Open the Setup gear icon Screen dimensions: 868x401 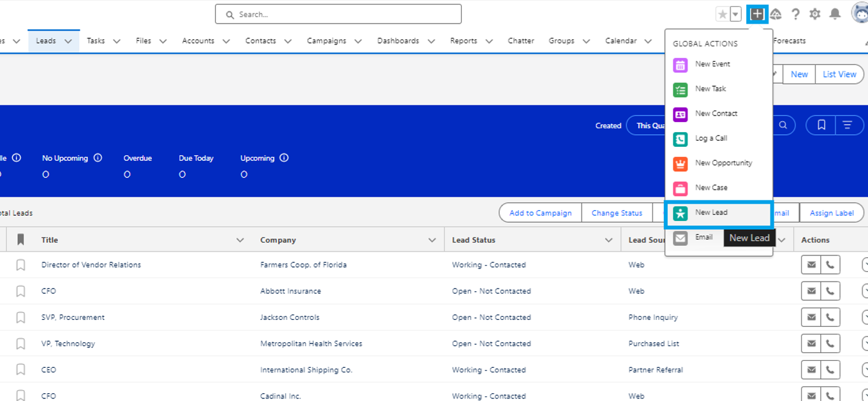[x=814, y=13]
